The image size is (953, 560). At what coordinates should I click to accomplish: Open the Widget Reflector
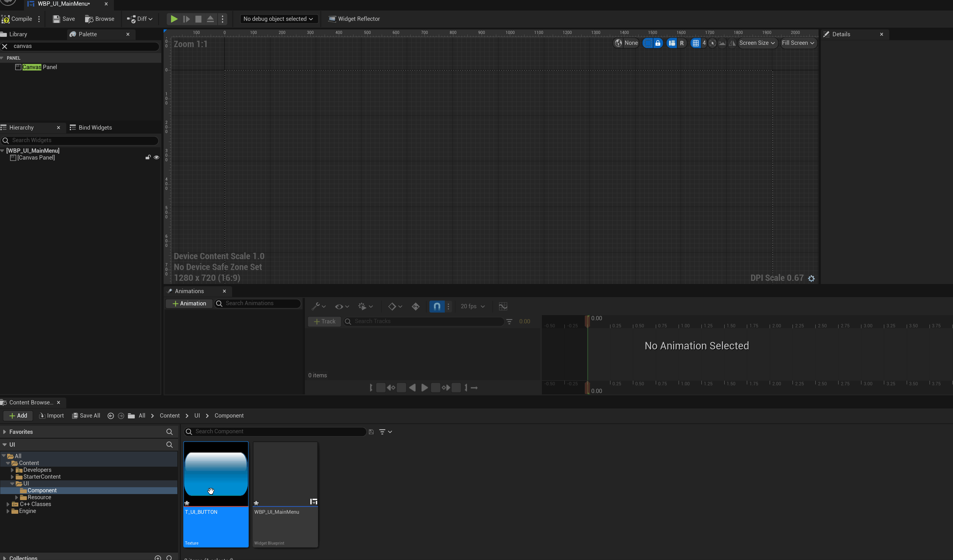(x=354, y=19)
